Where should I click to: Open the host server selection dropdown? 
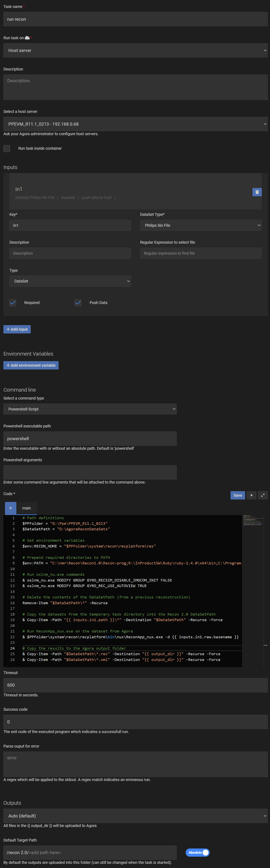coord(135,124)
